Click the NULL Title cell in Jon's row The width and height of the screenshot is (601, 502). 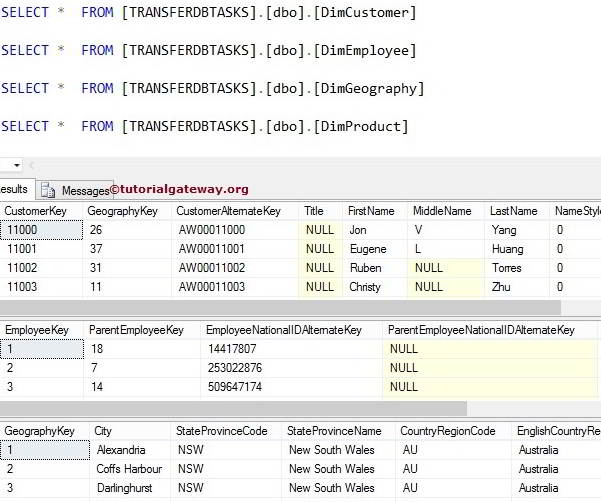pyautogui.click(x=321, y=230)
